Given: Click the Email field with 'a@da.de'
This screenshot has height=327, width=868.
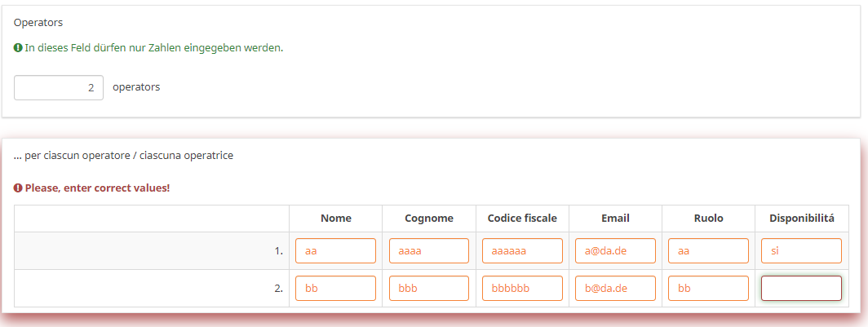Looking at the screenshot, I should pos(615,251).
